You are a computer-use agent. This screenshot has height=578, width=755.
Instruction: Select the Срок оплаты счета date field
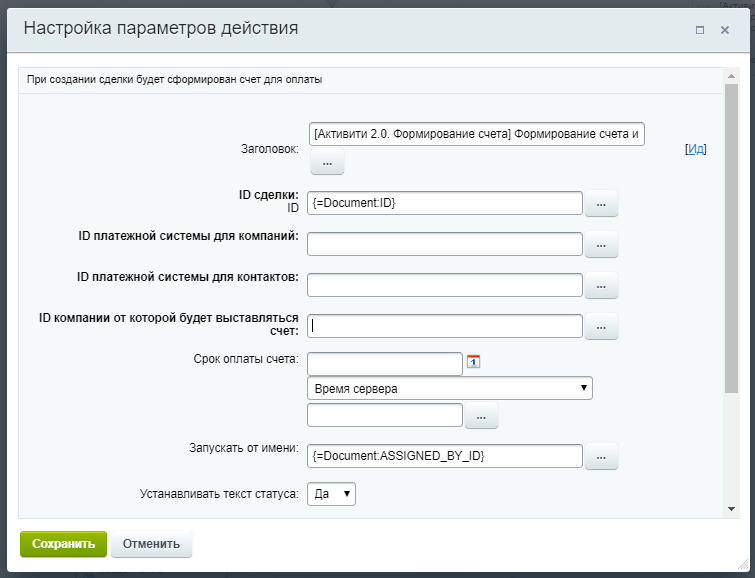click(385, 363)
